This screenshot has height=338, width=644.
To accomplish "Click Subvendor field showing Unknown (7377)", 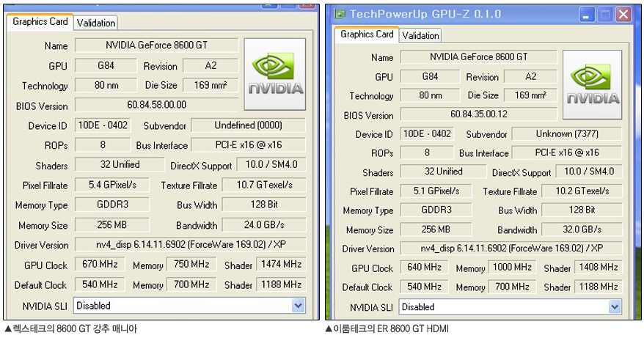I will coord(567,133).
